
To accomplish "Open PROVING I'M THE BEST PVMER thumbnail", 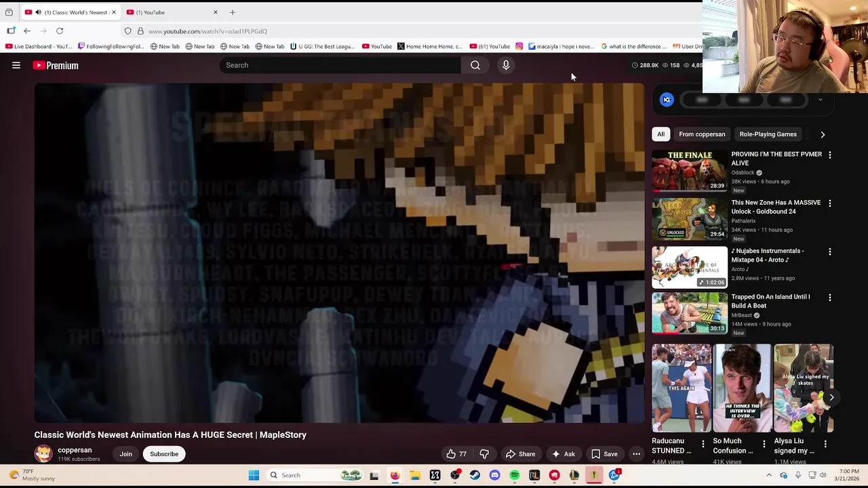I will pos(689,171).
